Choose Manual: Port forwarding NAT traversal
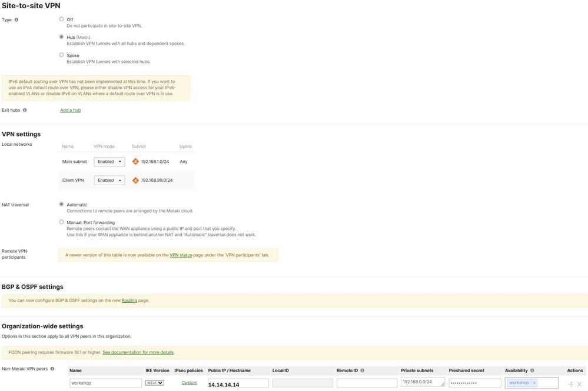The width and height of the screenshot is (588, 391). pyautogui.click(x=61, y=222)
